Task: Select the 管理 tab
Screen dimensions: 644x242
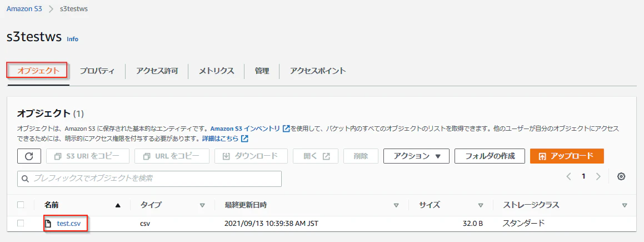Action: pos(262,71)
